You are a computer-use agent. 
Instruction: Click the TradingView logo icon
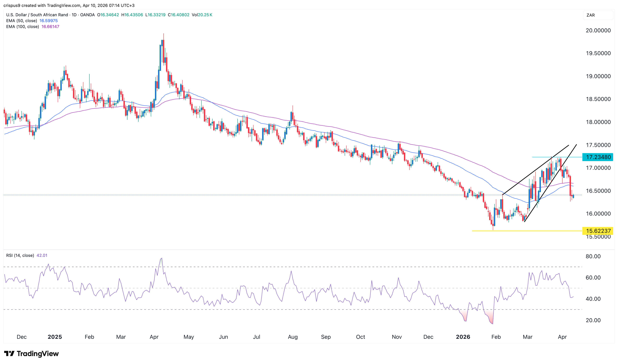9,353
